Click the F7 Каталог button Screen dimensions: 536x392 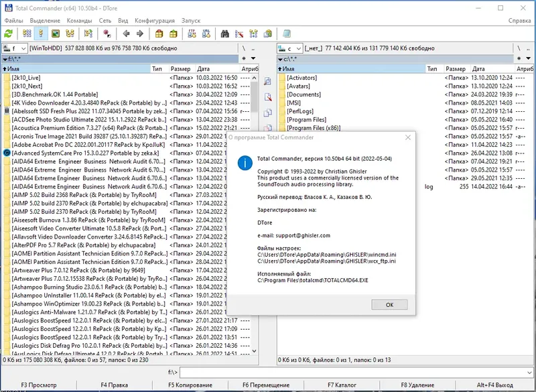pos(342,385)
